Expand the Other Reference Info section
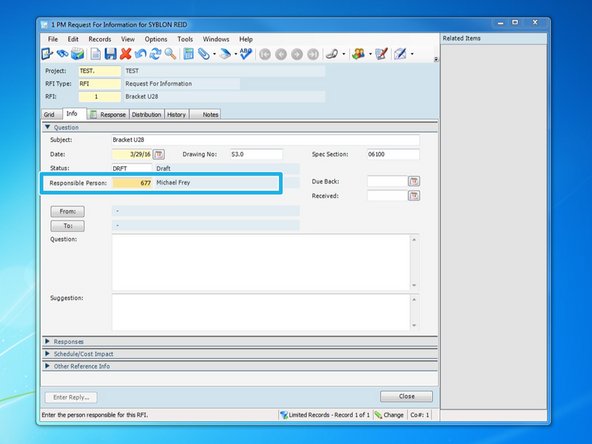Viewport: 592px width, 444px height. (48, 366)
